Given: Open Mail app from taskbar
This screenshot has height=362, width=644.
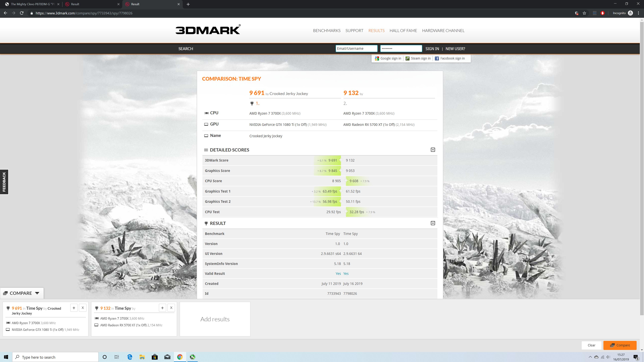Looking at the screenshot, I should (x=167, y=357).
